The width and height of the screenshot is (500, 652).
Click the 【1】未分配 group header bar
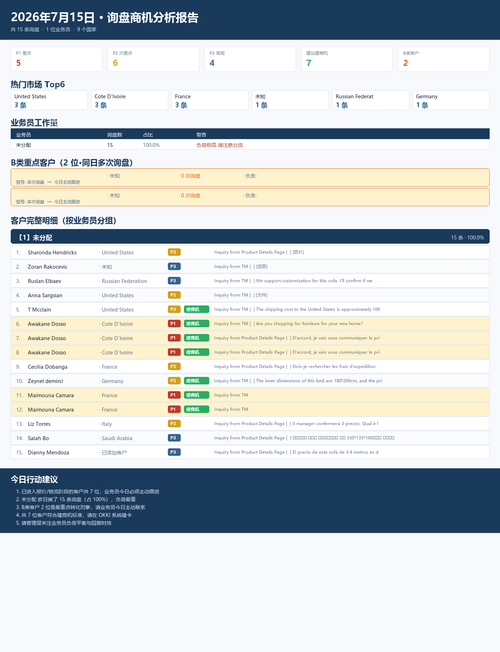pos(250,237)
